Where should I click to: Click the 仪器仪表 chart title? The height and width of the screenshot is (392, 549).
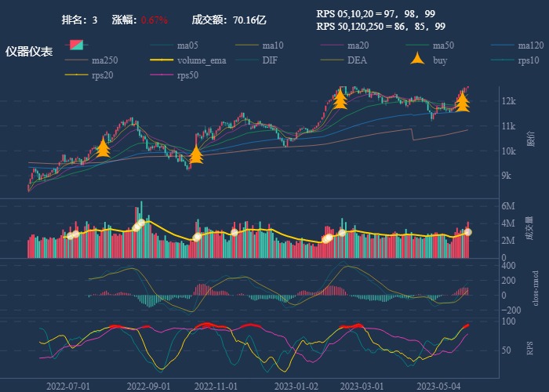coord(29,52)
